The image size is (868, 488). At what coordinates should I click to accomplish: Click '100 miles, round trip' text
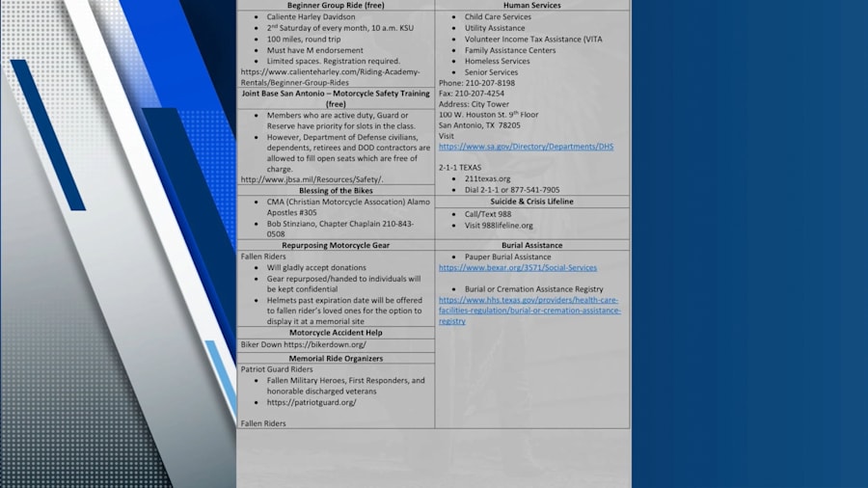point(304,40)
